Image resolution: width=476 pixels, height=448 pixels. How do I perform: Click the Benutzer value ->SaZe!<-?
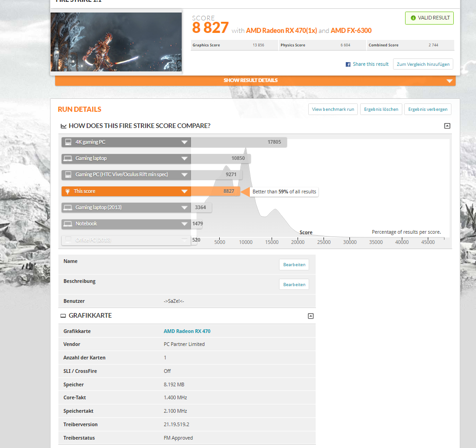[174, 301]
